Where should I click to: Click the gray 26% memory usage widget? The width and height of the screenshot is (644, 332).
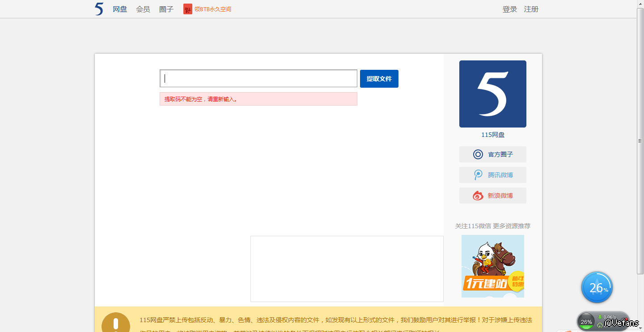pos(586,321)
